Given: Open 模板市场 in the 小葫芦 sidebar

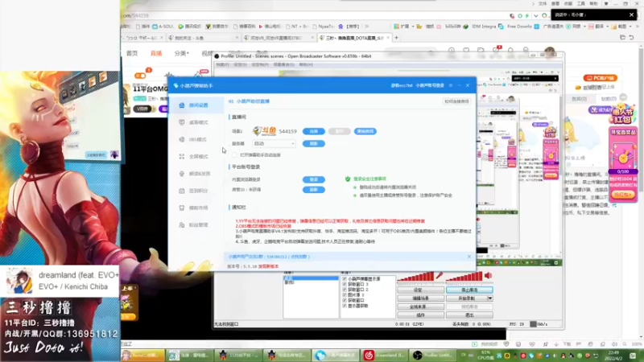Looking at the screenshot, I should tap(196, 208).
